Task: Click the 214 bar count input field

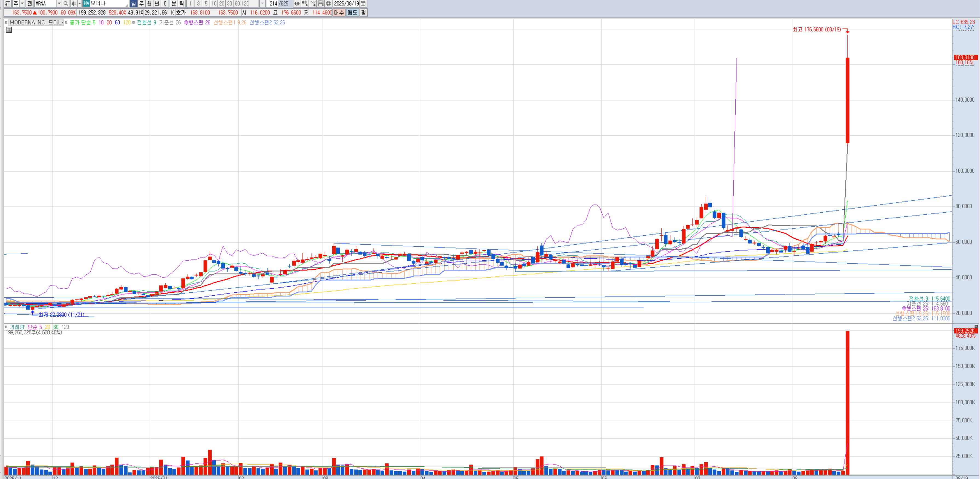Action: 272,4
